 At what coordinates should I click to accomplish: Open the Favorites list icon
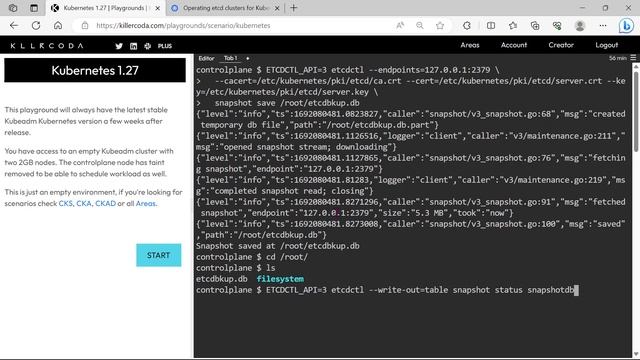pyautogui.click(x=513, y=25)
